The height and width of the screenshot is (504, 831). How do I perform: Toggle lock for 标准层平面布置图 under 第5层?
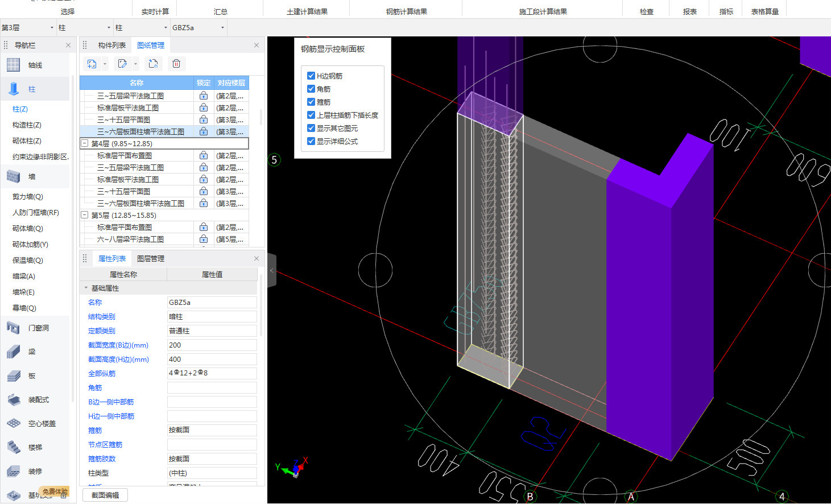[x=204, y=227]
